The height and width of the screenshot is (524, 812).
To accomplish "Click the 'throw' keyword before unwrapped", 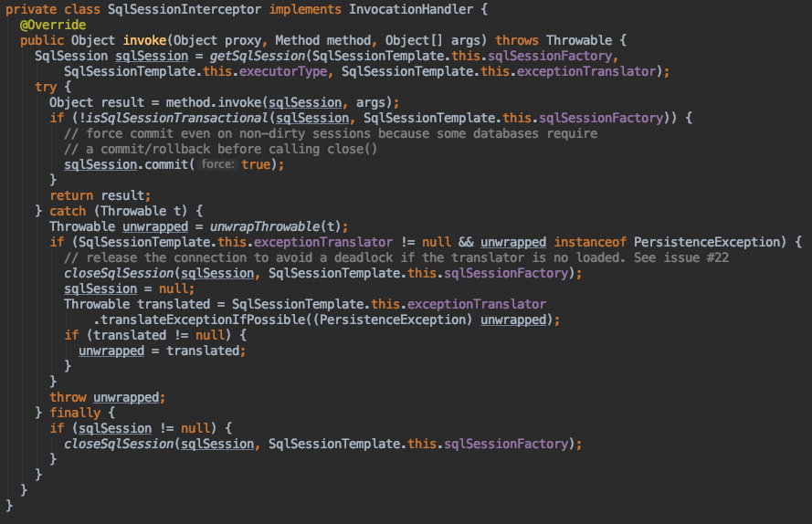I will tap(68, 398).
